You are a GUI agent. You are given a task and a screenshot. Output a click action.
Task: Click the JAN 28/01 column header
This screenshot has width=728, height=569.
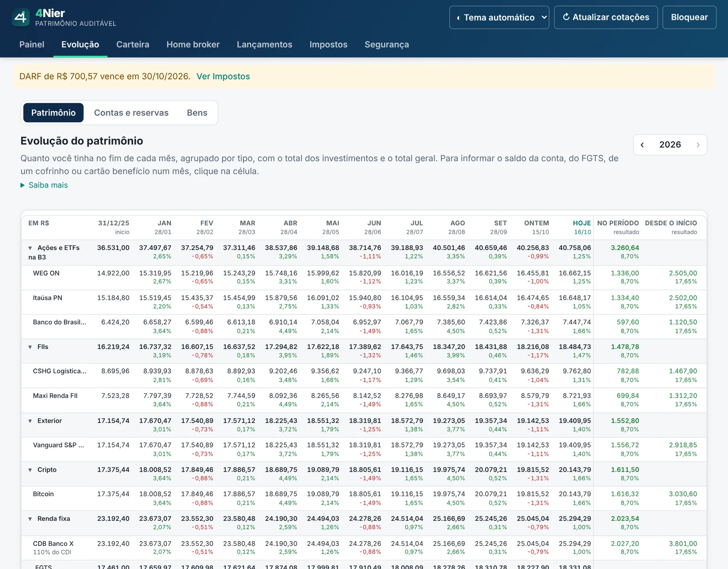click(x=163, y=227)
